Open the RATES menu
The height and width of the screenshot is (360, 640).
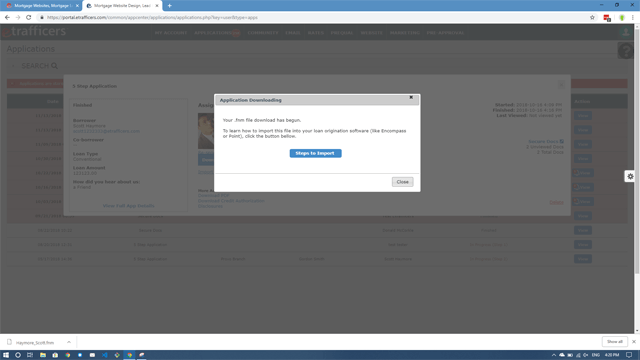pyautogui.click(x=316, y=33)
